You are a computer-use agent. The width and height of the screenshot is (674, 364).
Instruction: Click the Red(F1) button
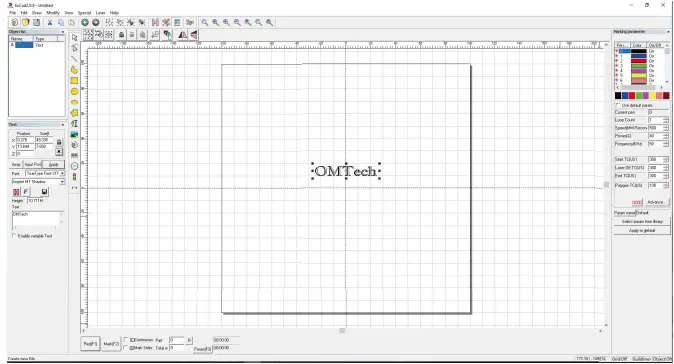coord(90,344)
